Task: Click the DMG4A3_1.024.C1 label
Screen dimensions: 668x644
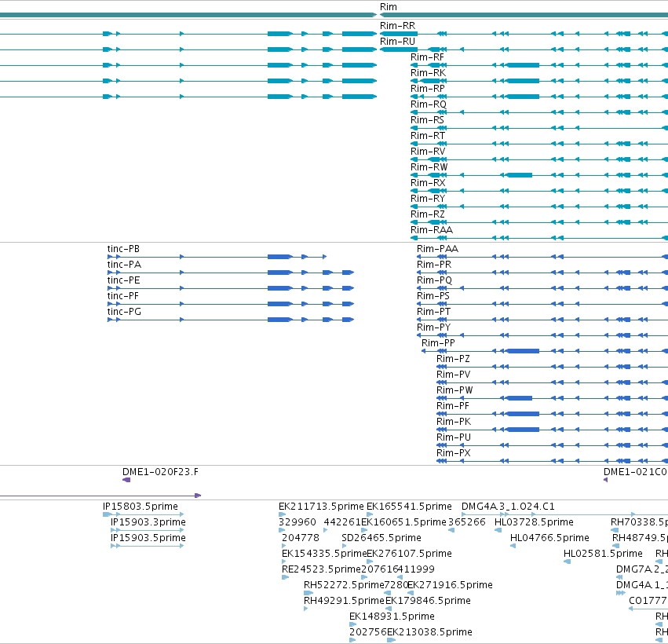Action: 508,507
